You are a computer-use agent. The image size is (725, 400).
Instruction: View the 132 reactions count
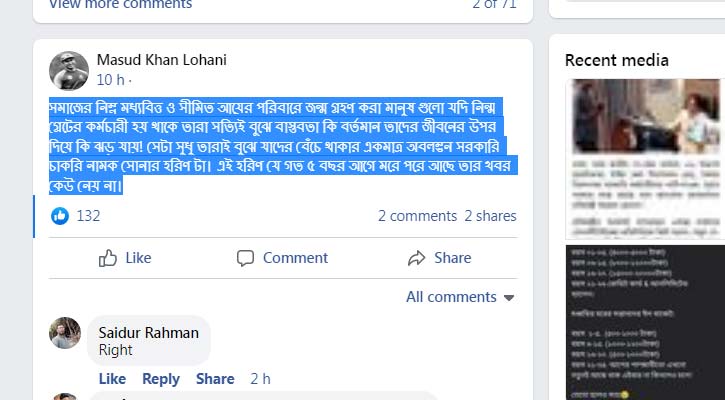[x=88, y=216]
